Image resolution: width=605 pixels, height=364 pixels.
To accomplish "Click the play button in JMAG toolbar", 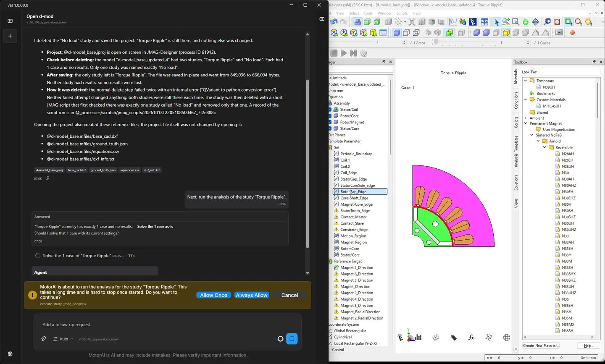I will (344, 53).
